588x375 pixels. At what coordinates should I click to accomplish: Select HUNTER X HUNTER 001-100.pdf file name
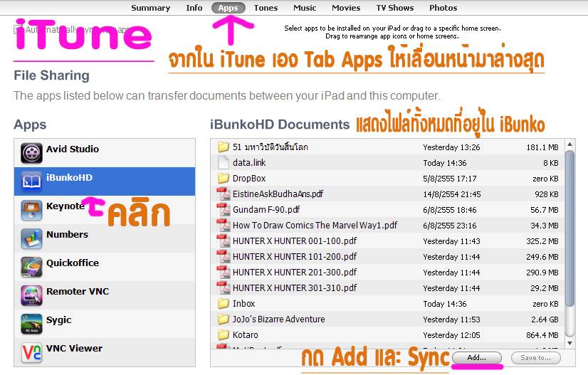295,241
